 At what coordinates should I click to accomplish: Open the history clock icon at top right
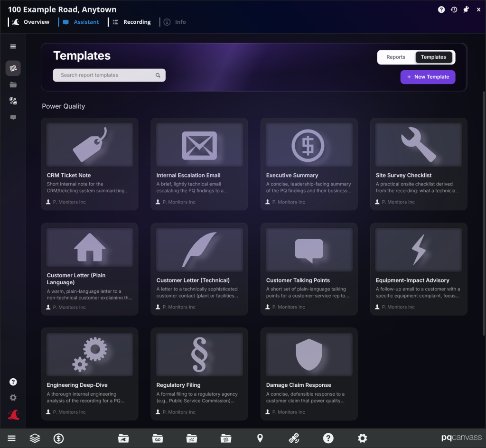point(454,9)
